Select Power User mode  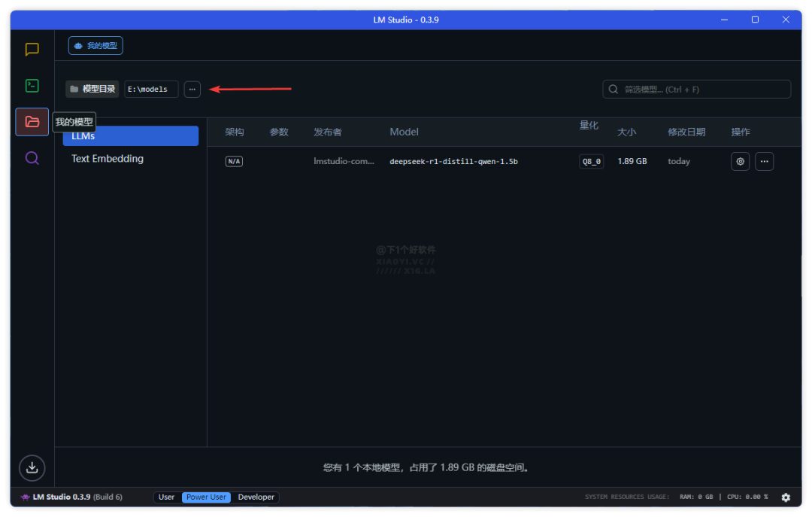pyautogui.click(x=207, y=497)
